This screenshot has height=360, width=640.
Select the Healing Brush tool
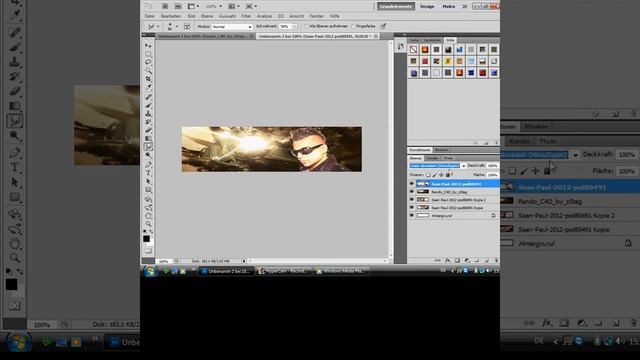click(x=148, y=97)
